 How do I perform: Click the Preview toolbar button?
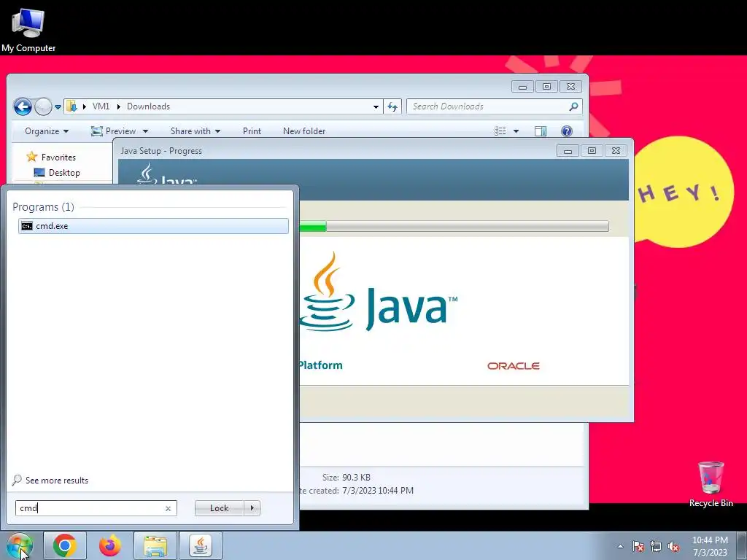click(x=114, y=131)
